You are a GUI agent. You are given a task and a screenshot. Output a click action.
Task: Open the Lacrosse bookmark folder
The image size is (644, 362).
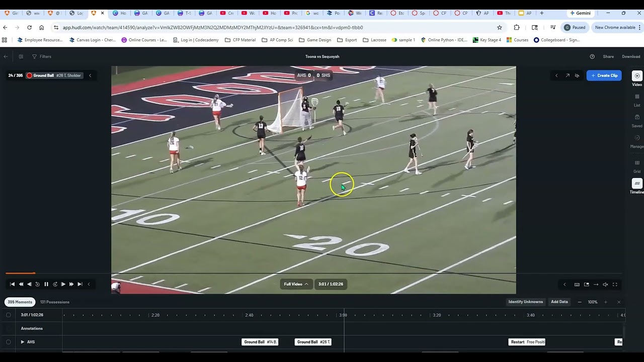click(374, 40)
